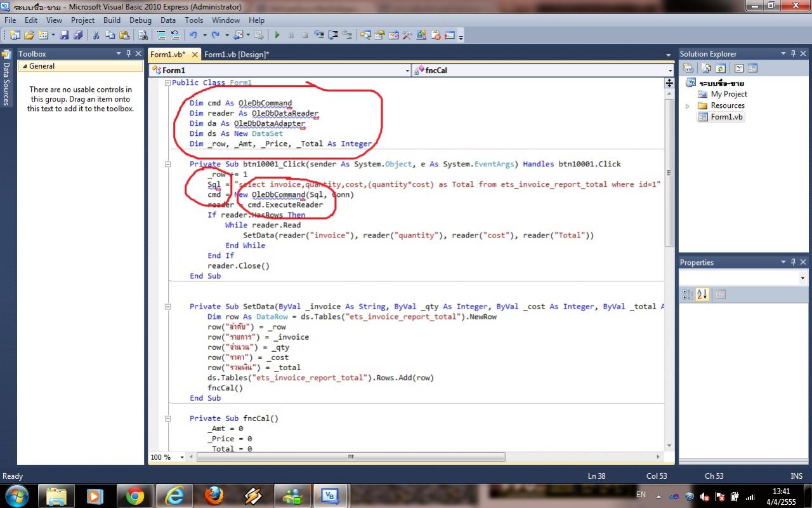Click Show All Files in Solution Explorer
The width and height of the screenshot is (812, 508).
click(705, 69)
